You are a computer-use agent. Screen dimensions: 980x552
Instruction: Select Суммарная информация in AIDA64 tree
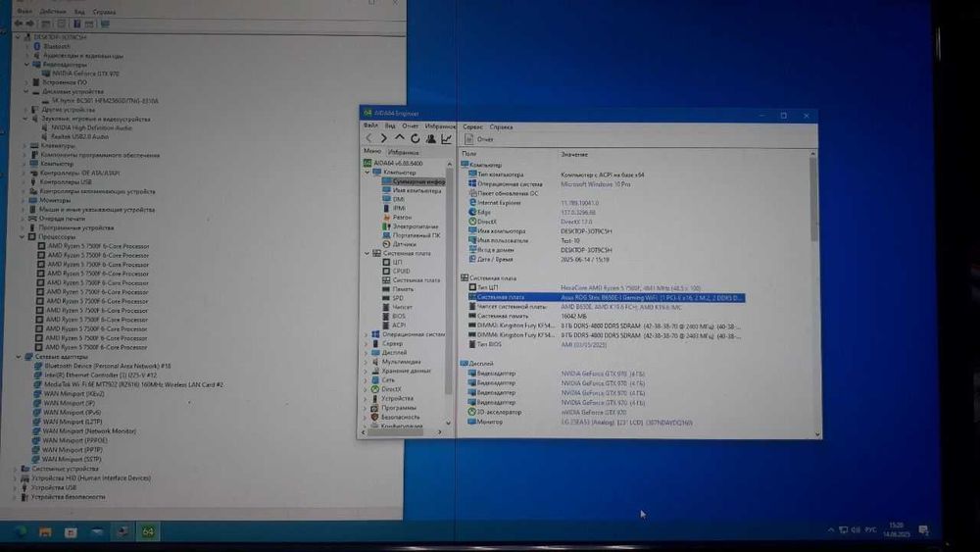[x=414, y=181]
